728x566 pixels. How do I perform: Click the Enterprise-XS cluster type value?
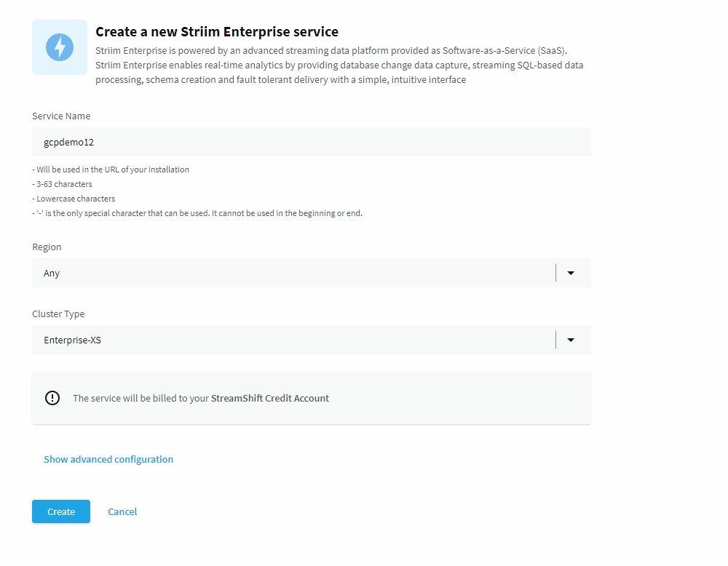[x=72, y=340]
